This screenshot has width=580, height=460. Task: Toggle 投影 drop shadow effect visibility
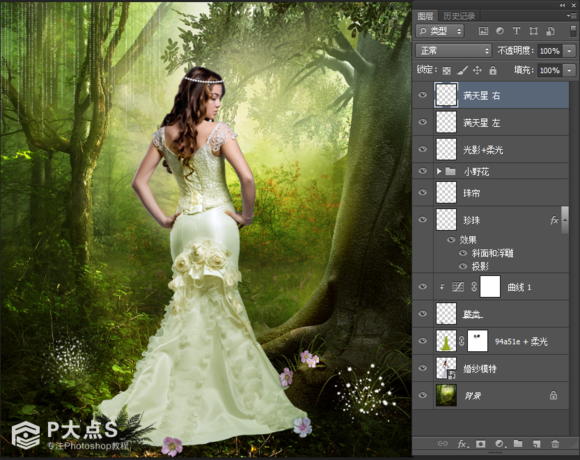(463, 266)
